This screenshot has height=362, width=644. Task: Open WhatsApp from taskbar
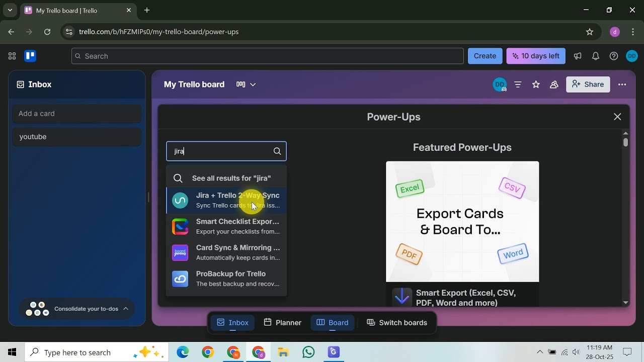point(308,352)
